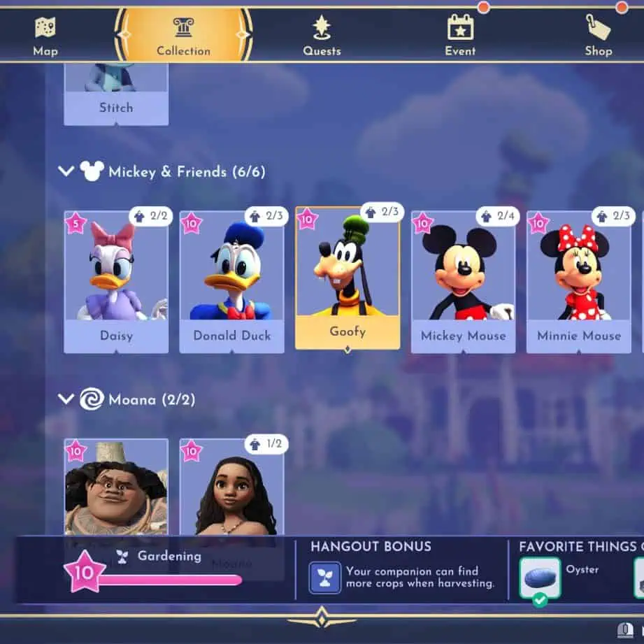
Task: Click the Mickey head section icon
Action: pyautogui.click(x=92, y=171)
